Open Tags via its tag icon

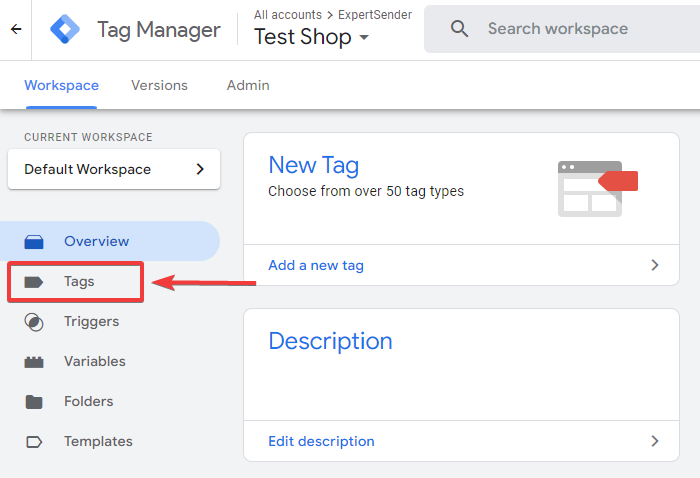point(33,282)
